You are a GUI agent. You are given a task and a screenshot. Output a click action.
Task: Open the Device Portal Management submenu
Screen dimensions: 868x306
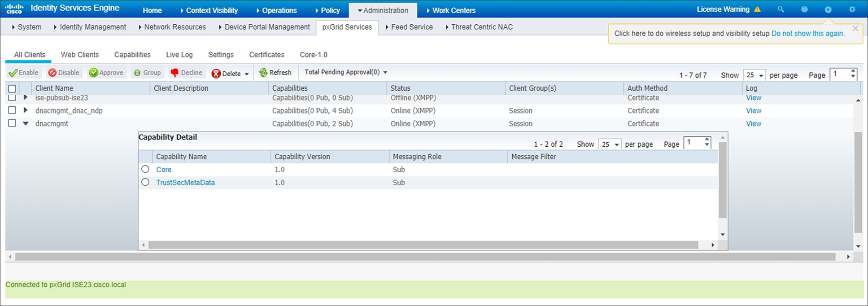pyautogui.click(x=265, y=27)
